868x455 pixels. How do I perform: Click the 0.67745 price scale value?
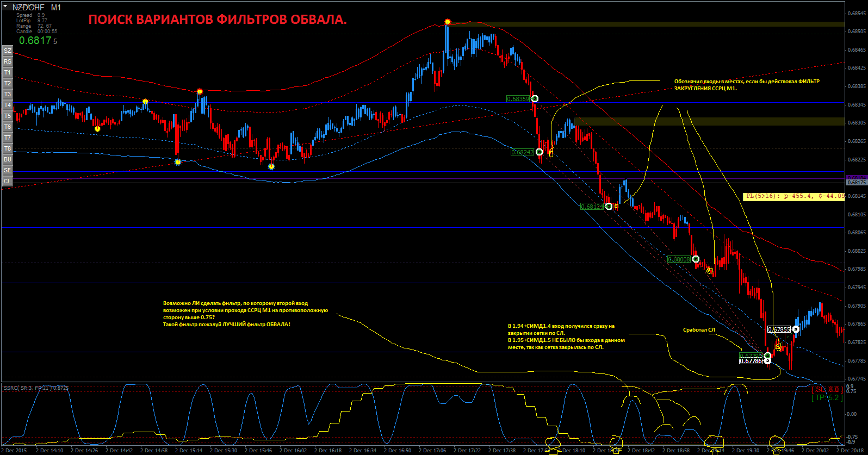point(857,379)
